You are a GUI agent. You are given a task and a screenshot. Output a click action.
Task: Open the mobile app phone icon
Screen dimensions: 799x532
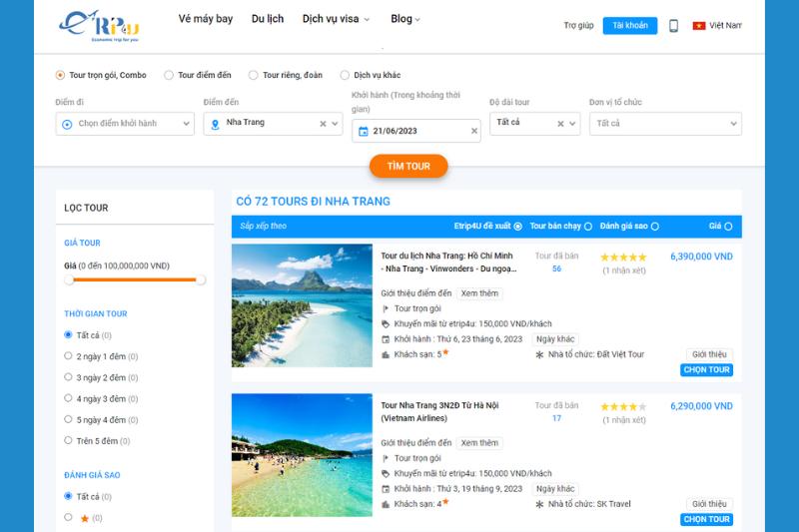pyautogui.click(x=673, y=26)
